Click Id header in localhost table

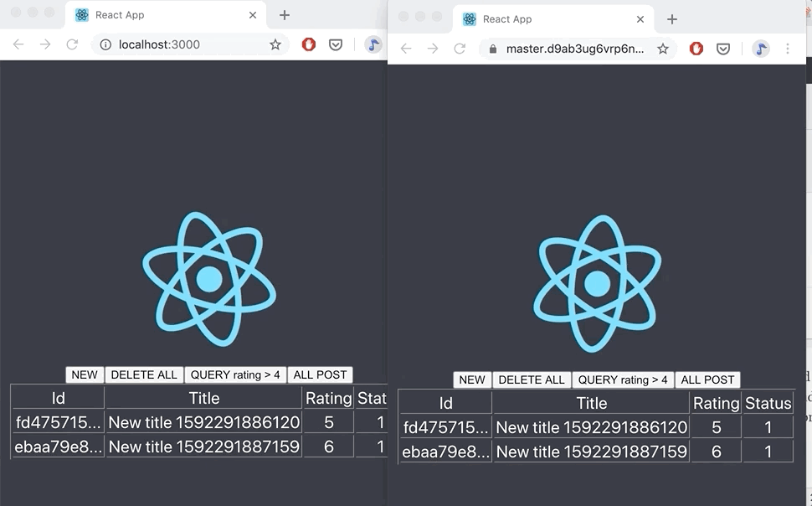click(58, 398)
